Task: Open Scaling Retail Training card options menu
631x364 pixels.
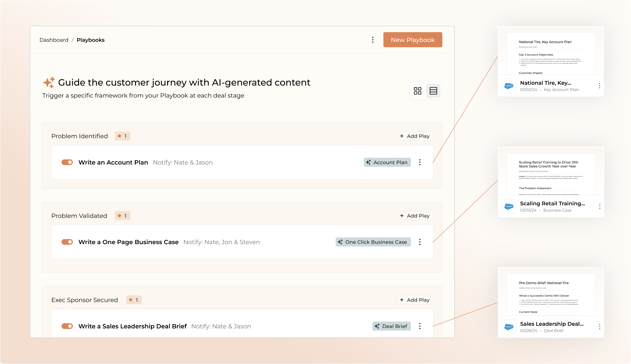Action: coord(600,206)
